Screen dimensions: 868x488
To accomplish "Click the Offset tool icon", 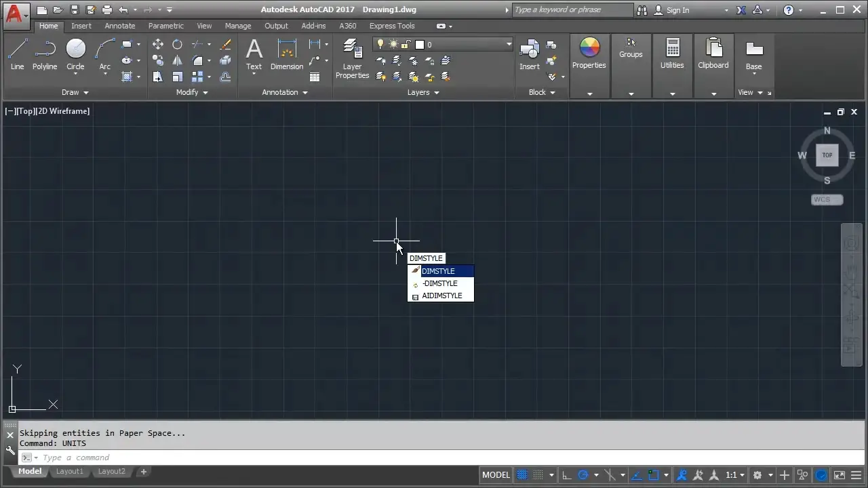I will 225,77.
